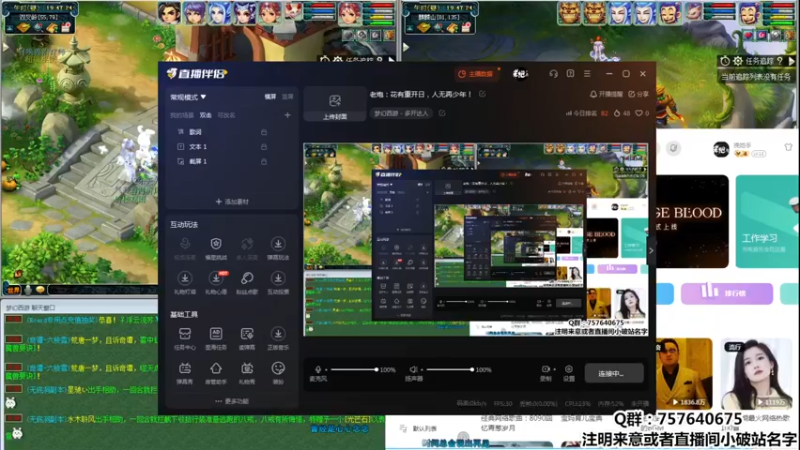Open the 粉丝点歌 microphone icon
This screenshot has height=450, width=800.
(x=247, y=279)
